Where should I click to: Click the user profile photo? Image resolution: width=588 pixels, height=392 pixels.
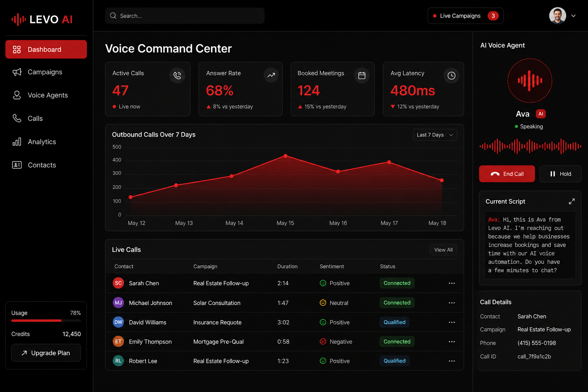click(x=557, y=16)
